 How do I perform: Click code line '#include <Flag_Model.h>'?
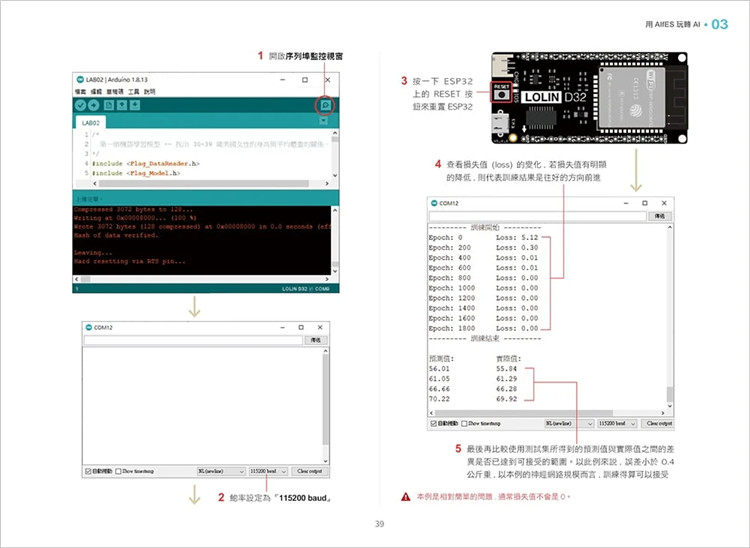(x=136, y=173)
